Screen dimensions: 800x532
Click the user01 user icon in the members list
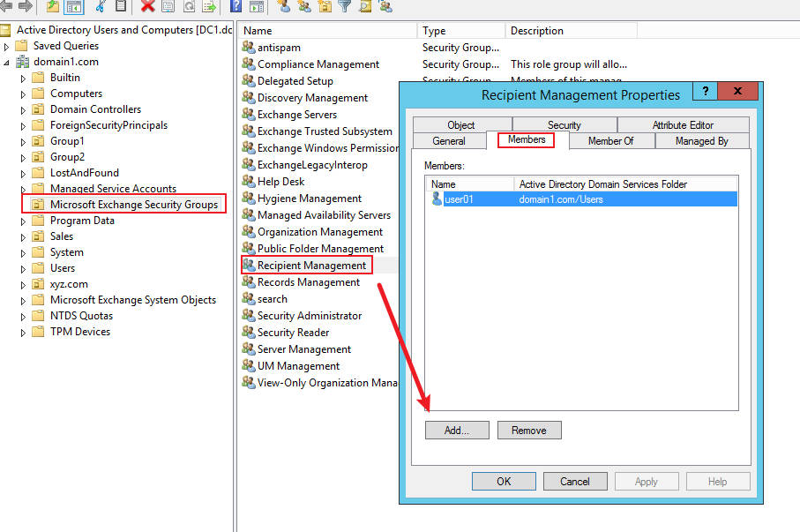(437, 199)
